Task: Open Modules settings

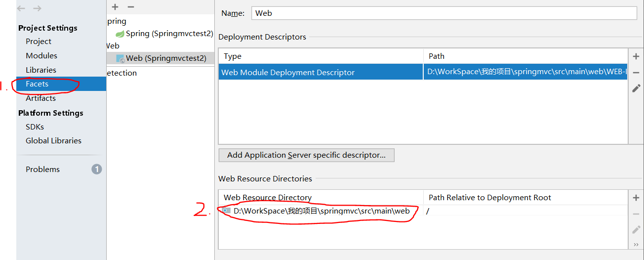Action: [41, 56]
